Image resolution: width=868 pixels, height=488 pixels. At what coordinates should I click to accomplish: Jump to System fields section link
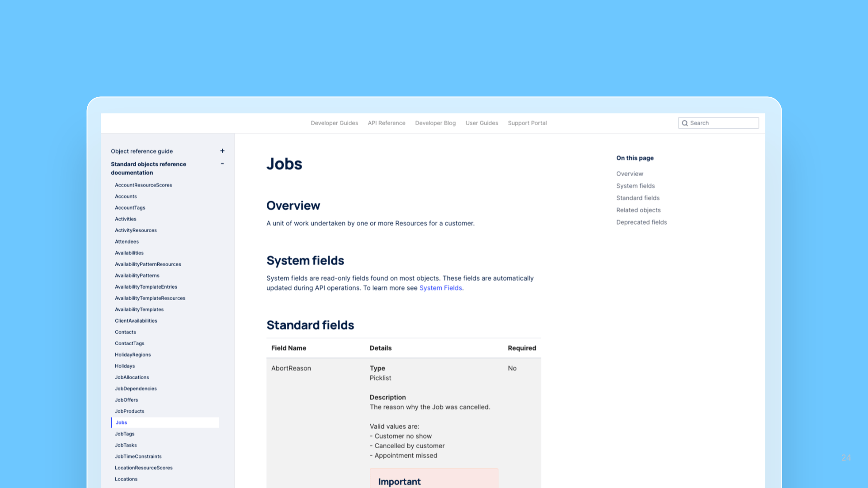tap(635, 186)
